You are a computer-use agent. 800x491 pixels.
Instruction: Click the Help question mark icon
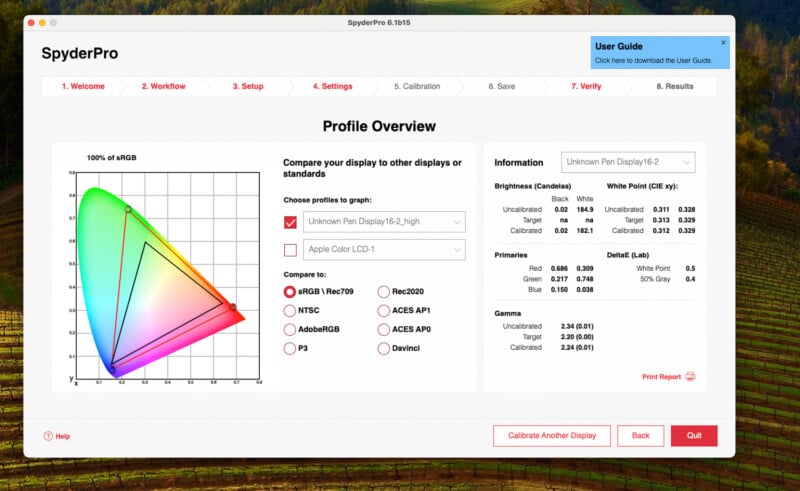click(x=48, y=436)
